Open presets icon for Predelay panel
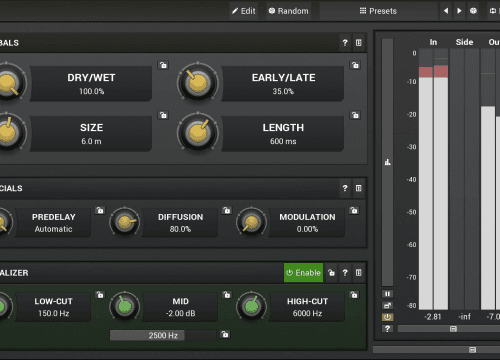Viewport: 500px width, 360px height. click(x=359, y=188)
